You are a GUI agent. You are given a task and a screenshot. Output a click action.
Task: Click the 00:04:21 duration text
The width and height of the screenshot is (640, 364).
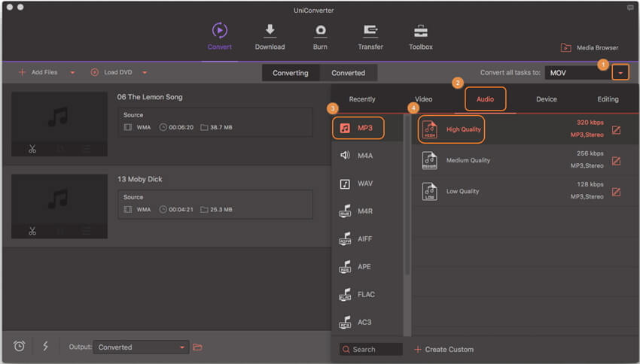[181, 210]
